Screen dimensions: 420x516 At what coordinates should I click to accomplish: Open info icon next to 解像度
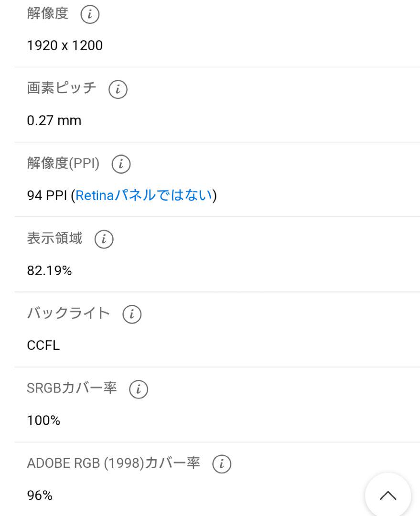[x=90, y=14]
